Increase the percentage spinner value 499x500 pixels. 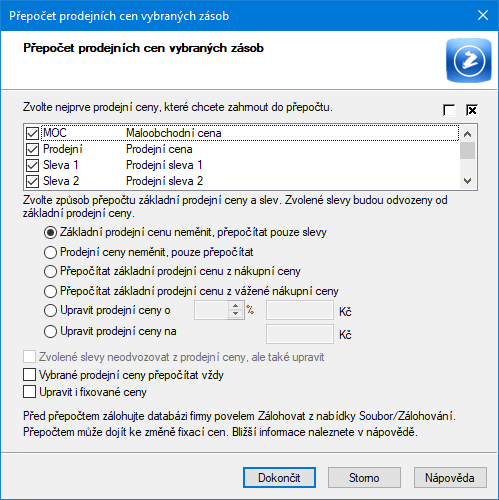[236, 306]
